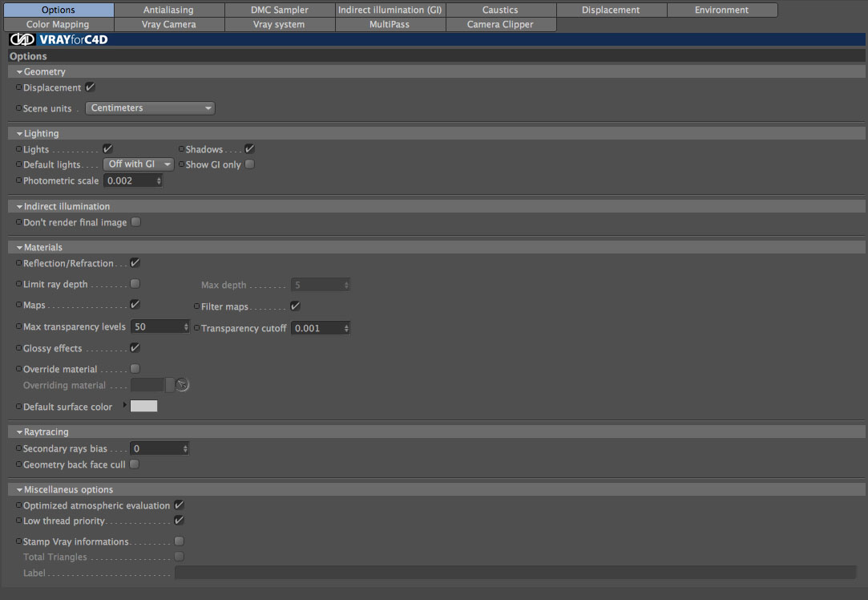This screenshot has width=868, height=600.
Task: Collapse the Materials section
Action: [20, 248]
